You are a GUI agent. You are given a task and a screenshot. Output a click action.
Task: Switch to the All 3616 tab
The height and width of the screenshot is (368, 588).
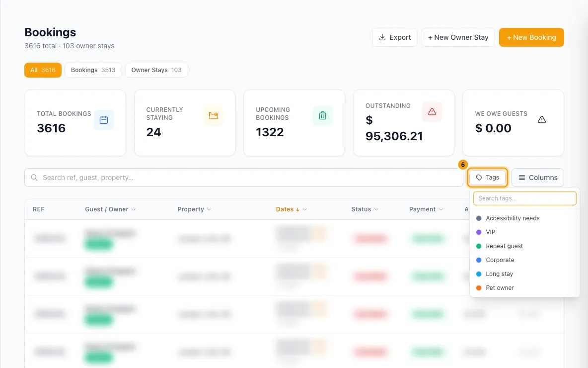point(43,70)
